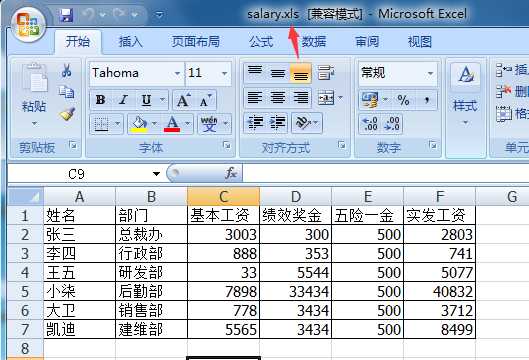Copy selection using the copy icon
The height and width of the screenshot is (360, 529).
click(66, 92)
